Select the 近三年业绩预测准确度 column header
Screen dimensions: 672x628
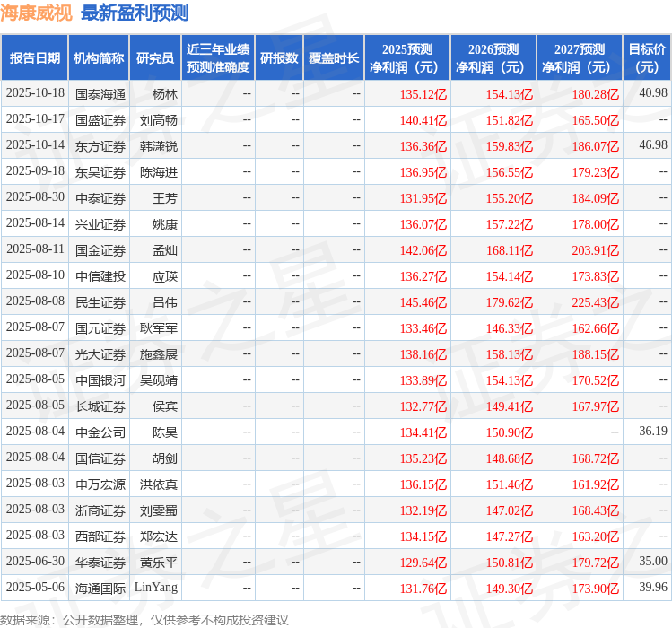pyautogui.click(x=218, y=58)
